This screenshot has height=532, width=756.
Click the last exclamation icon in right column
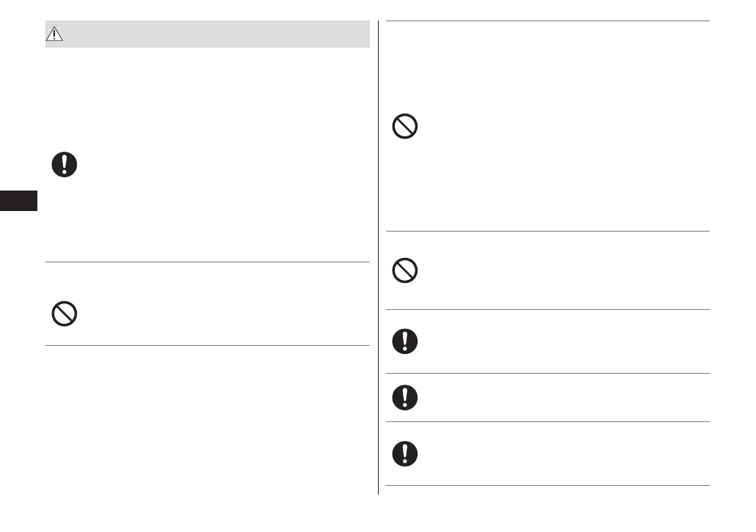click(x=405, y=454)
